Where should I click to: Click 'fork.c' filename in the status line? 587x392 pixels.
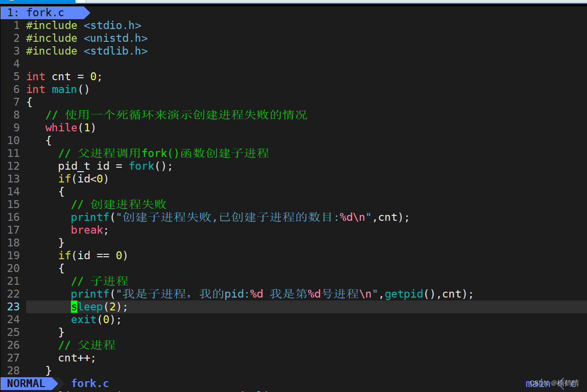pos(90,384)
